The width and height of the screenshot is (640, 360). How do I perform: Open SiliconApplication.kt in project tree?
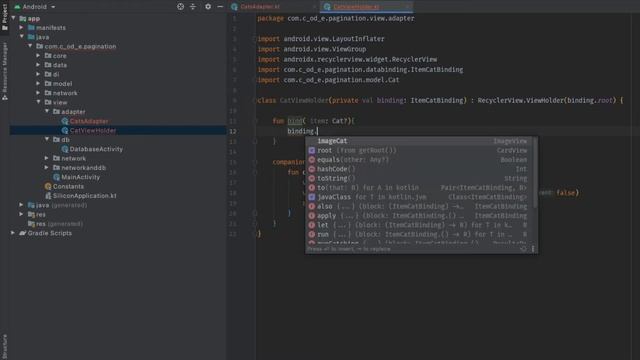[x=84, y=196]
